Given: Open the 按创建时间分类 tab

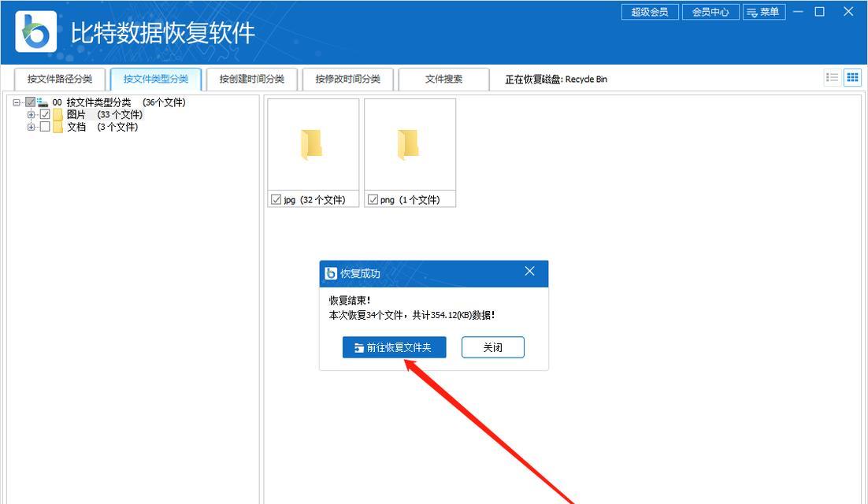Looking at the screenshot, I should pos(252,79).
